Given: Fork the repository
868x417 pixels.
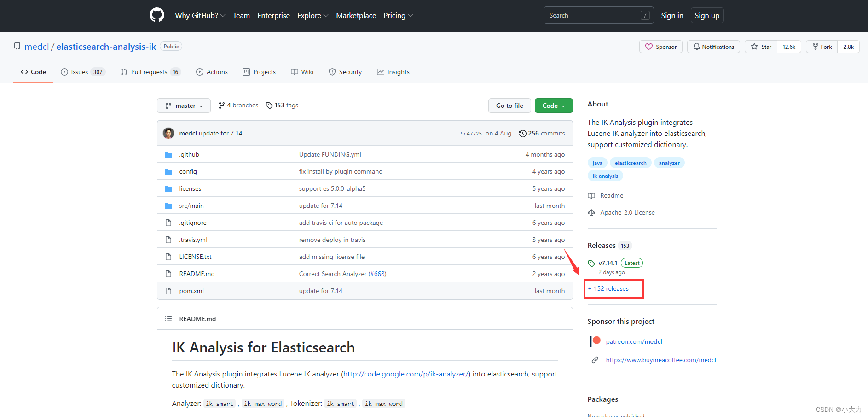Looking at the screenshot, I should coord(822,47).
